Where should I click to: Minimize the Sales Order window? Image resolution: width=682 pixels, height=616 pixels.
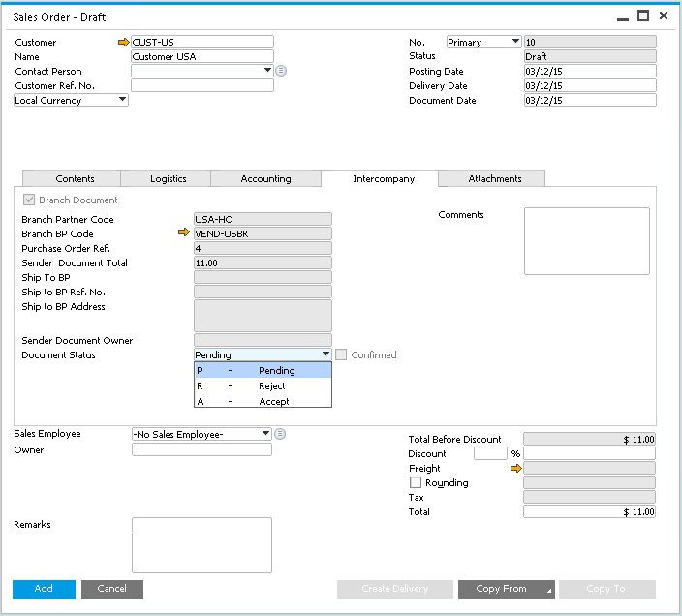(622, 18)
